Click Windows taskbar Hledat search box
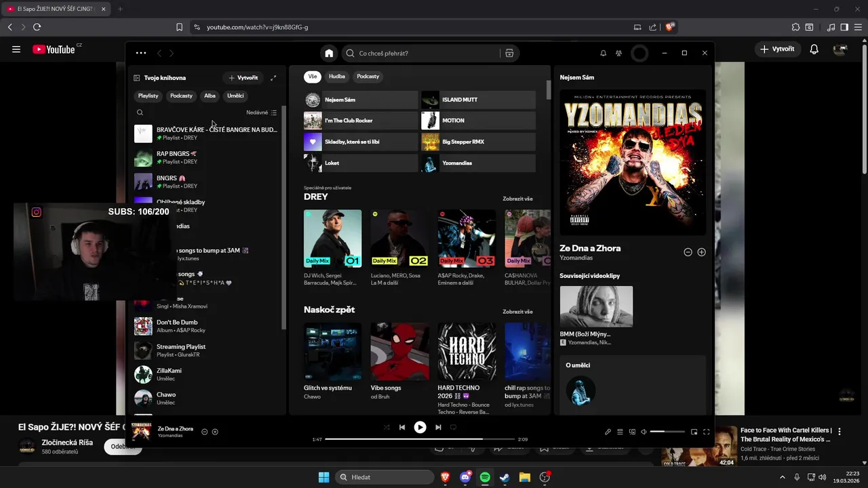Viewport: 868px width, 488px height. tap(384, 477)
